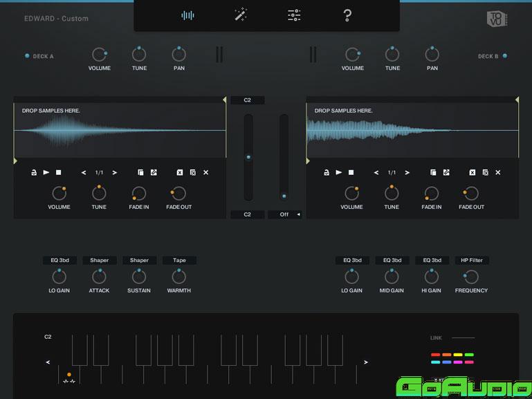Click the X remove icon in right sample panel

(497, 172)
